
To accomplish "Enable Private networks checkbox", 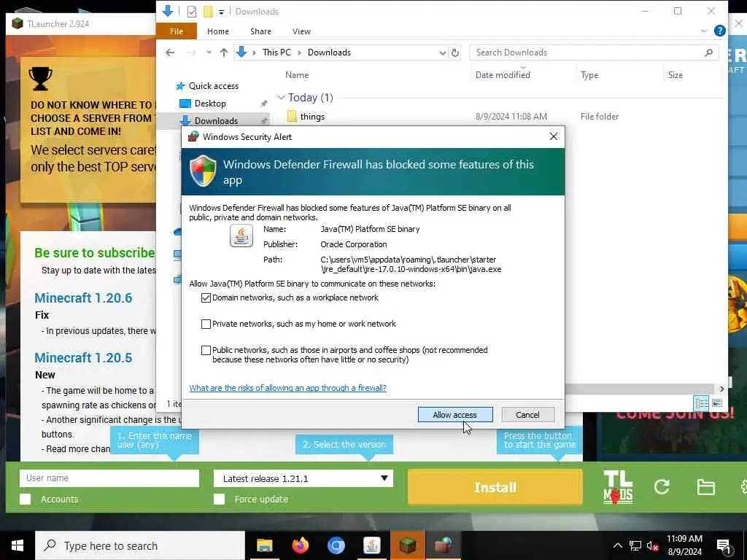I will coord(206,324).
